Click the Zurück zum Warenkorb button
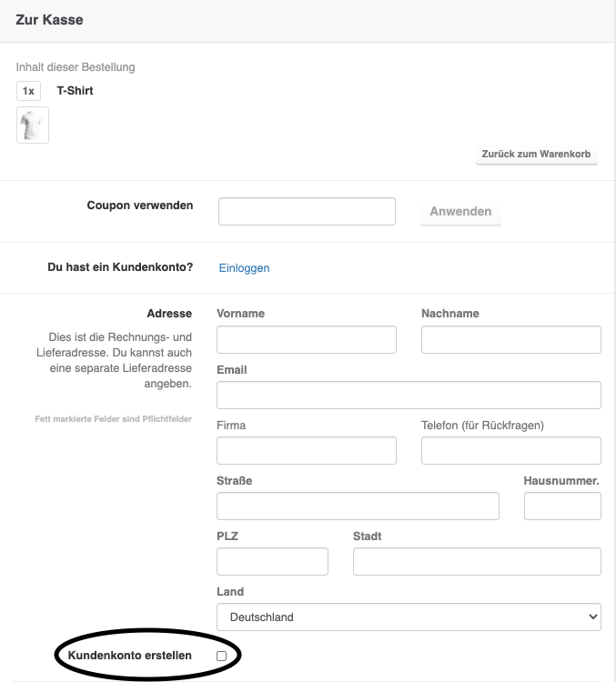The height and width of the screenshot is (682, 616). 536,154
